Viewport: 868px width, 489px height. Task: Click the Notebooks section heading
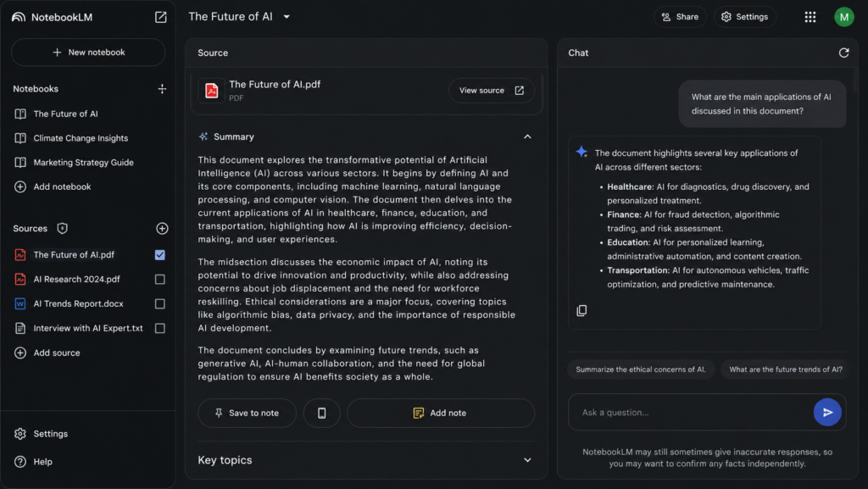click(36, 88)
